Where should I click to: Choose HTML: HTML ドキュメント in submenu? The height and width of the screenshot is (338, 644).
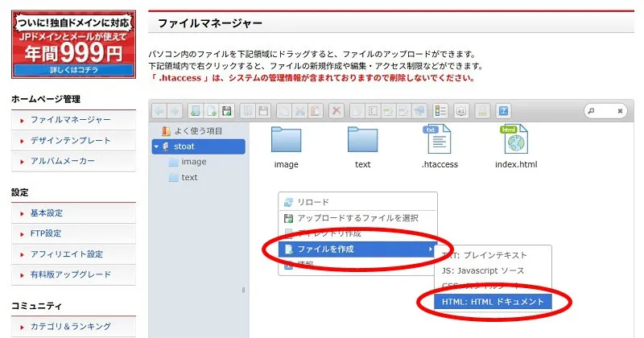(493, 302)
